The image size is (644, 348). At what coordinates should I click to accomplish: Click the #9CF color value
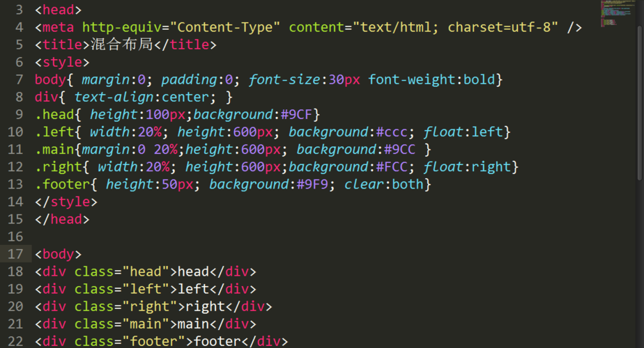[296, 114]
